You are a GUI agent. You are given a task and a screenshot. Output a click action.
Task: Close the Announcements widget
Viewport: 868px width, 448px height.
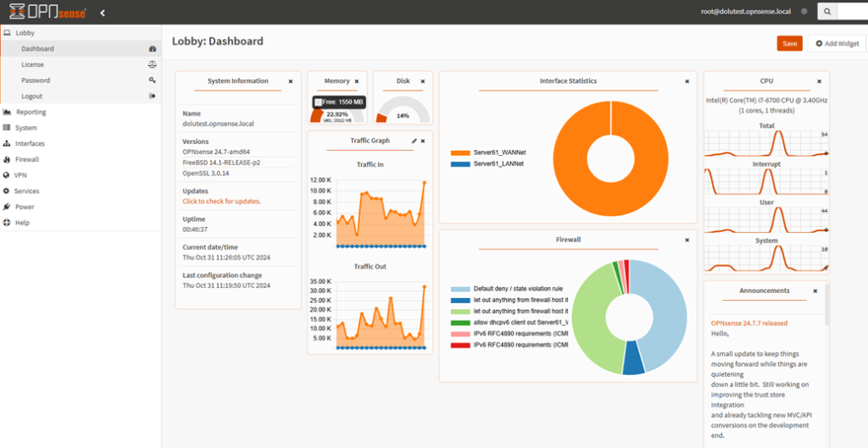click(x=815, y=291)
